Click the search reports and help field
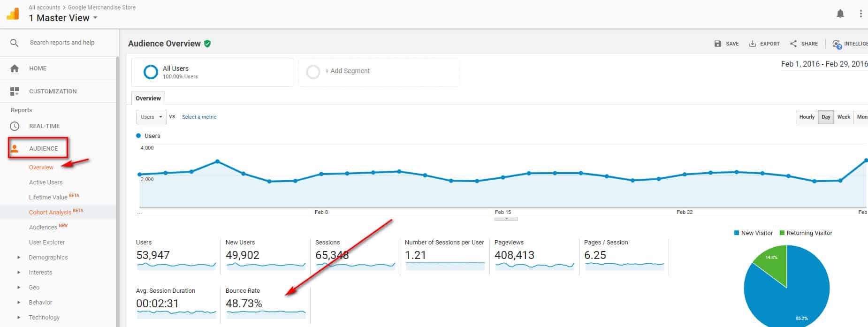 (x=62, y=43)
